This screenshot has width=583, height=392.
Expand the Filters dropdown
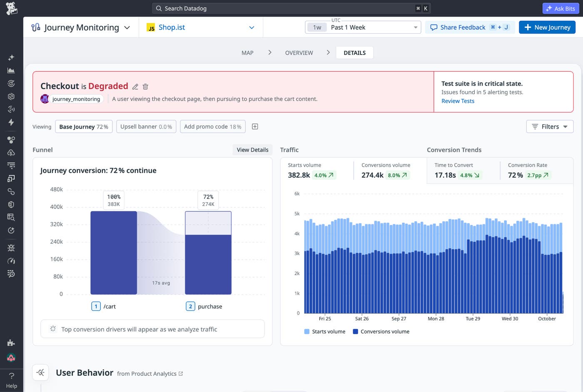[x=550, y=127]
